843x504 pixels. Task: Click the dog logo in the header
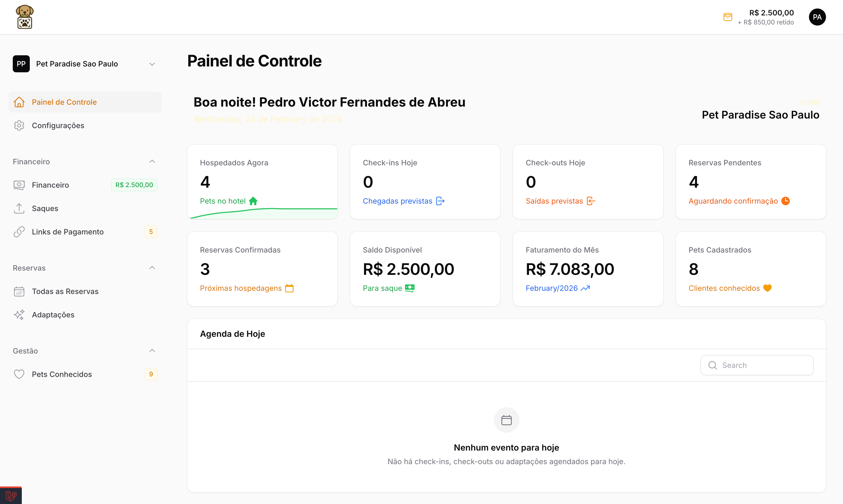pyautogui.click(x=24, y=17)
